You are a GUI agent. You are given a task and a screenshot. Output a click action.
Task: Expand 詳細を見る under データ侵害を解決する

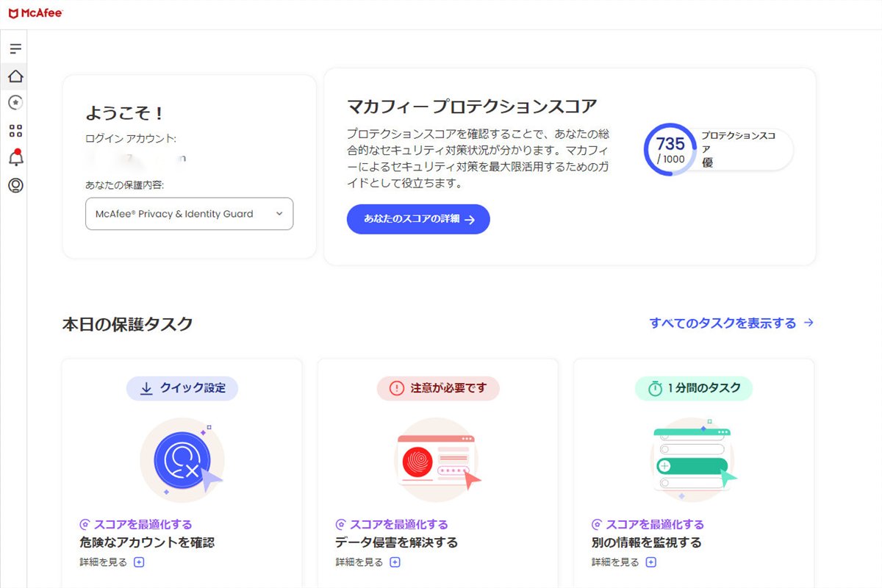(x=367, y=562)
